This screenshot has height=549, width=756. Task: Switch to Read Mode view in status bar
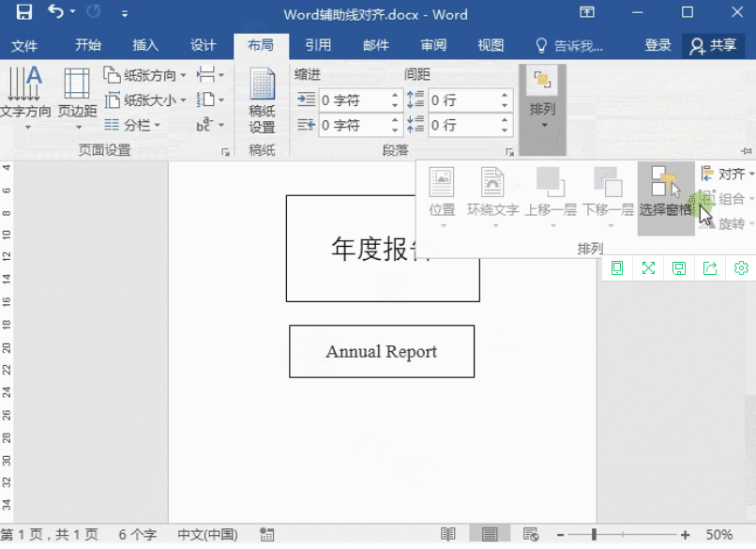[448, 534]
